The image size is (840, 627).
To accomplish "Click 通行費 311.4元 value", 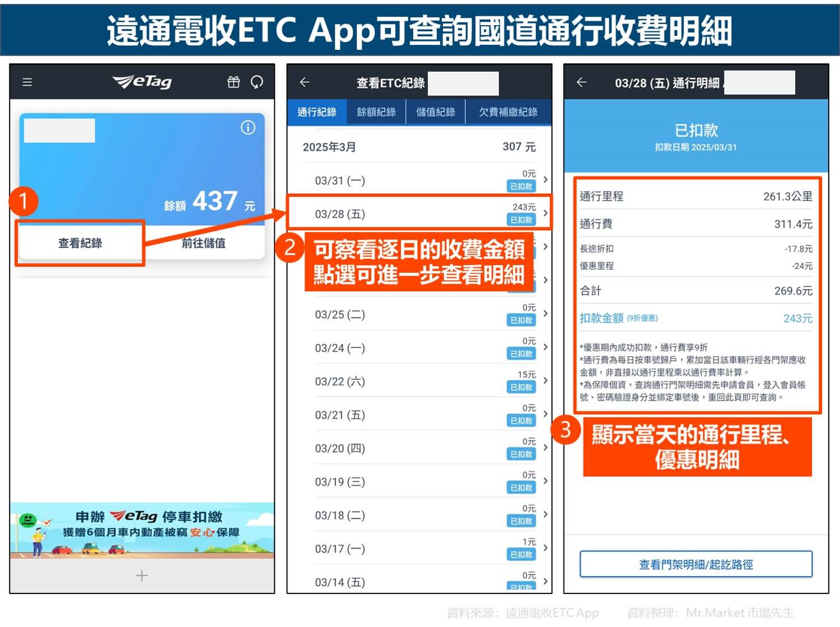I will coord(793,224).
